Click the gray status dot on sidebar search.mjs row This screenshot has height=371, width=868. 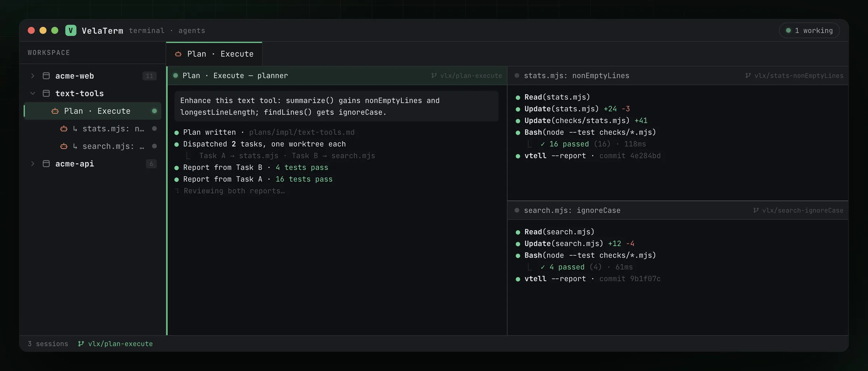tap(154, 146)
